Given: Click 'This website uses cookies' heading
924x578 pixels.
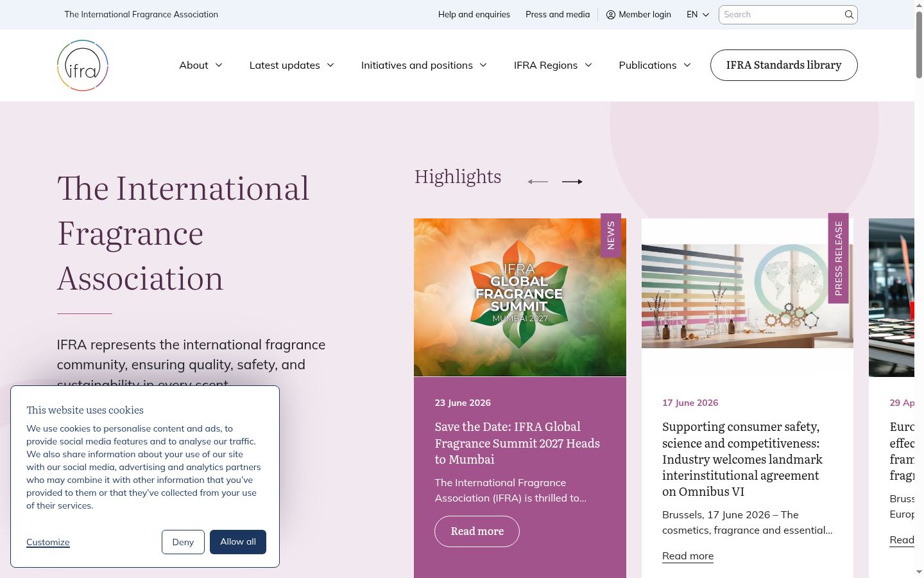Looking at the screenshot, I should (85, 410).
